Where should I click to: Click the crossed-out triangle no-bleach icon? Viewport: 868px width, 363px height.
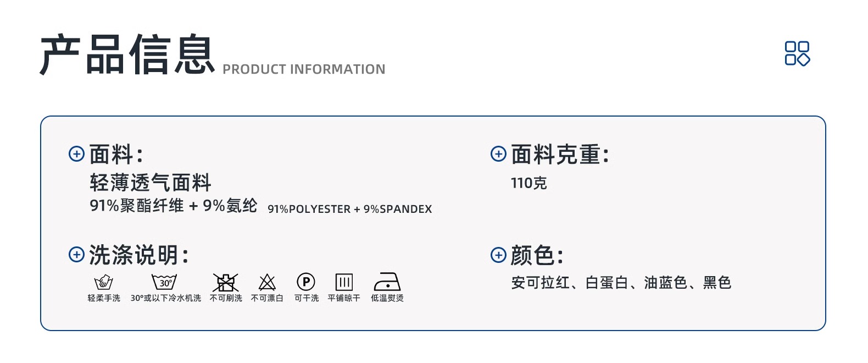click(x=267, y=282)
